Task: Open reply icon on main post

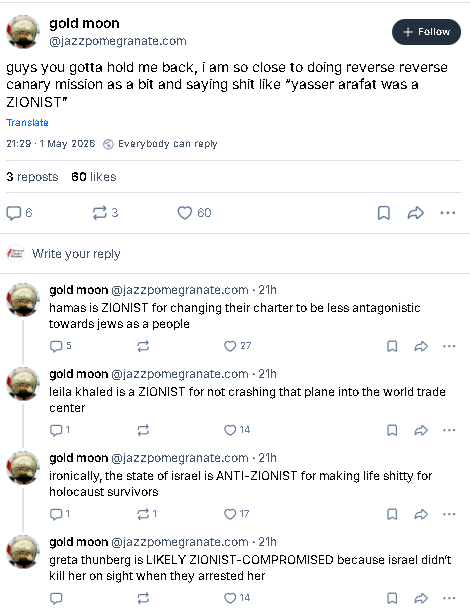Action: point(19,213)
